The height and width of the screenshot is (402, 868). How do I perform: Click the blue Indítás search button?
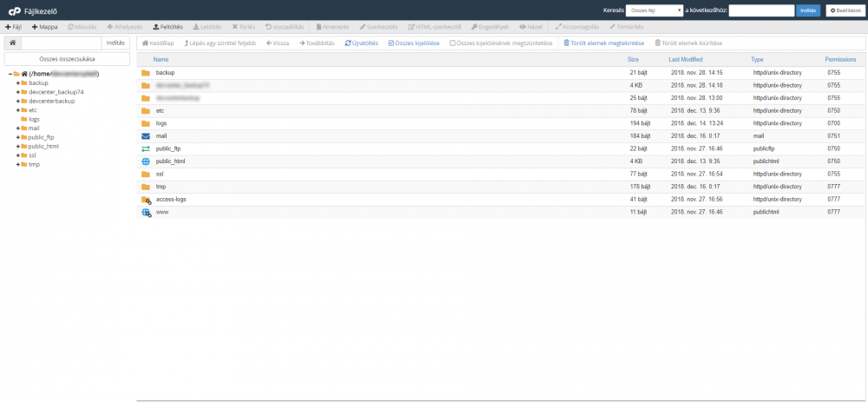tap(807, 10)
